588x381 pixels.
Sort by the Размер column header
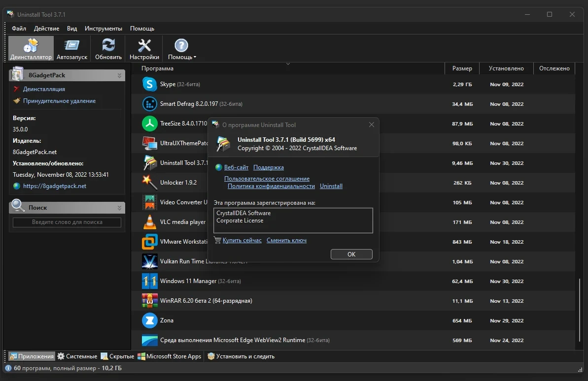tap(462, 68)
